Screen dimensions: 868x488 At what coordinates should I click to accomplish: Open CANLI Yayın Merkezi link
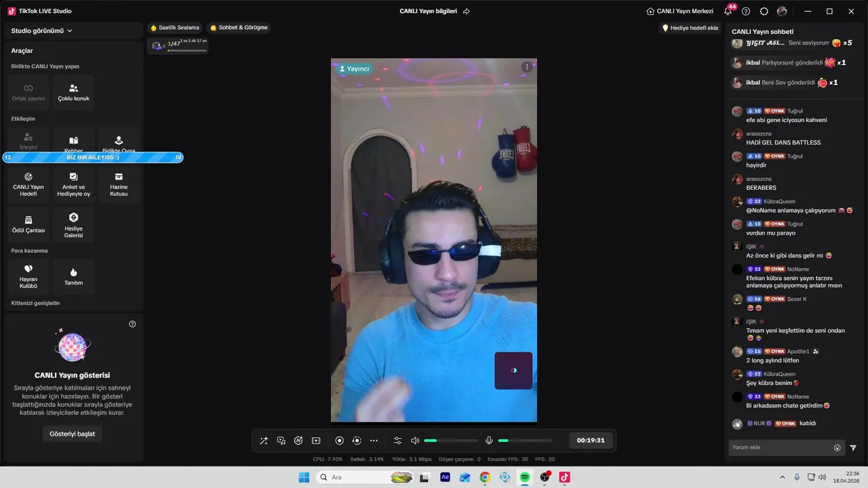click(679, 11)
